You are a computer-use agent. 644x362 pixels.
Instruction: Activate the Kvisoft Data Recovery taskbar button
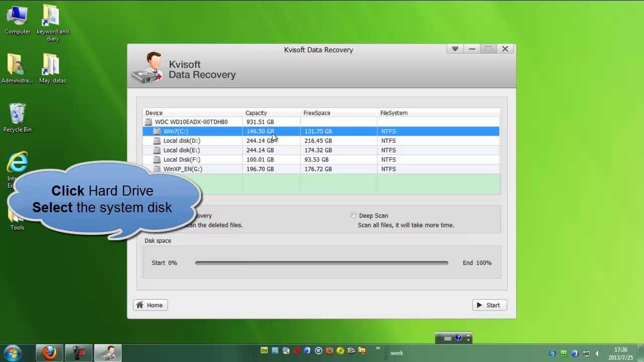[108, 353]
